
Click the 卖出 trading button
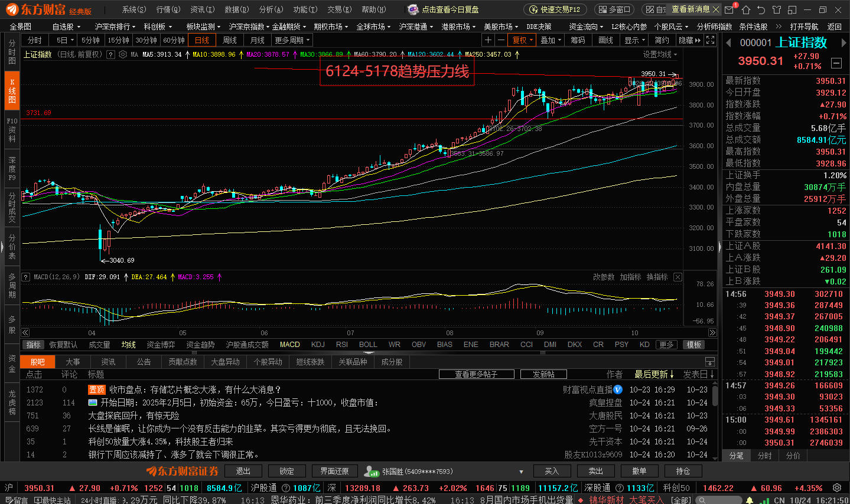(x=596, y=471)
